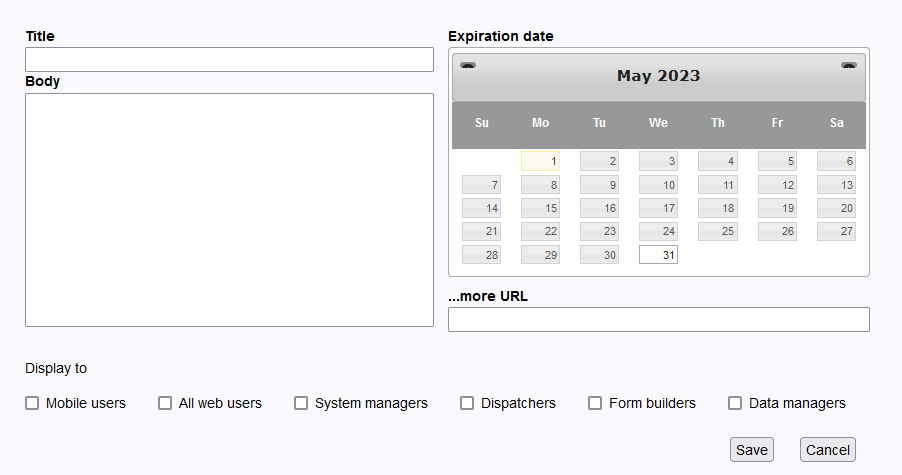The image size is (902, 475).
Task: Focus the Title input field
Action: coord(230,60)
